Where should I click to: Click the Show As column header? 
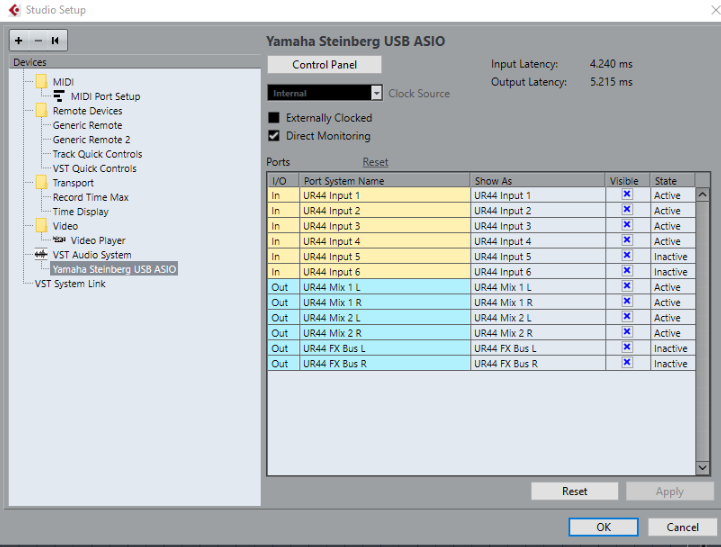tap(537, 181)
